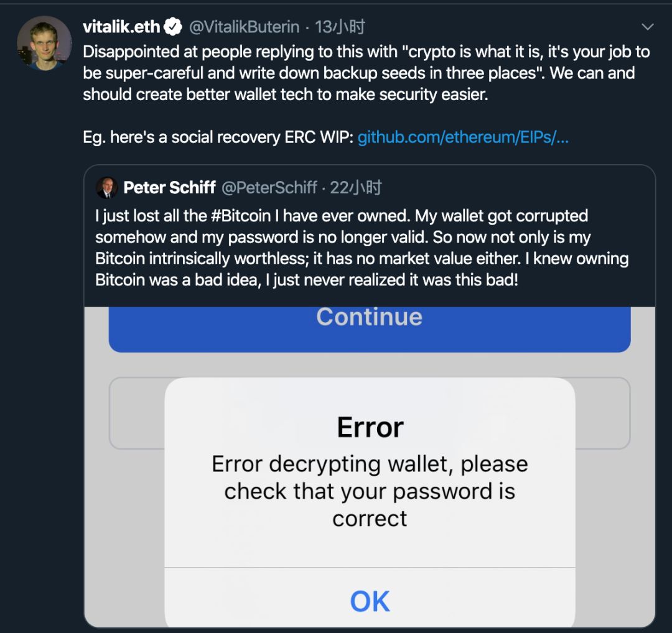
Task: Visit the @VitalikButerin handle
Action: pos(245,27)
